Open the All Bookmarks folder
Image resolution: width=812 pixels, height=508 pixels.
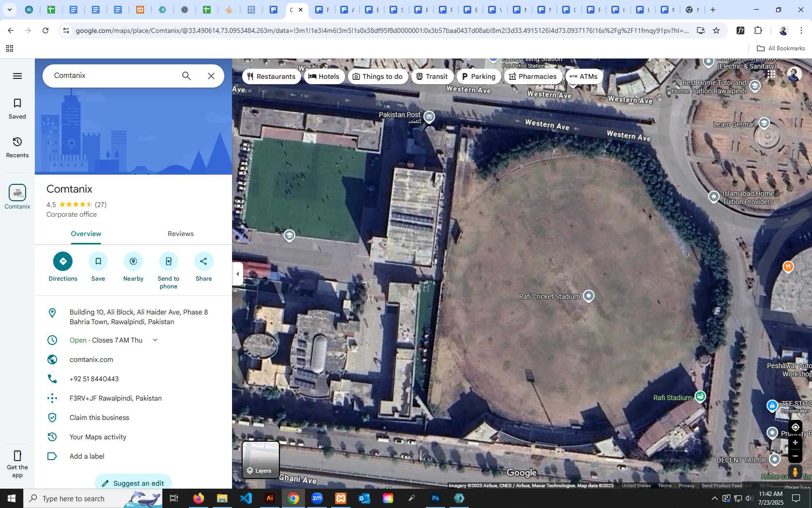pyautogui.click(x=781, y=48)
